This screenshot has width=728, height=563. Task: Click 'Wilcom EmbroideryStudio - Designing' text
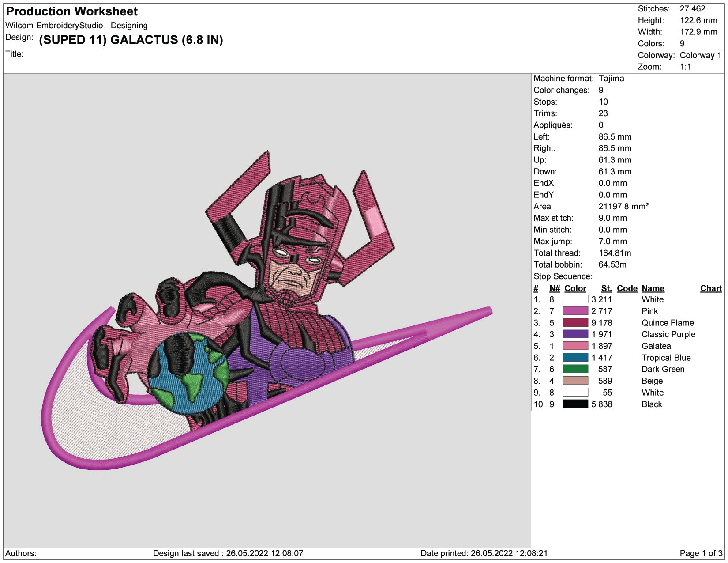click(76, 26)
